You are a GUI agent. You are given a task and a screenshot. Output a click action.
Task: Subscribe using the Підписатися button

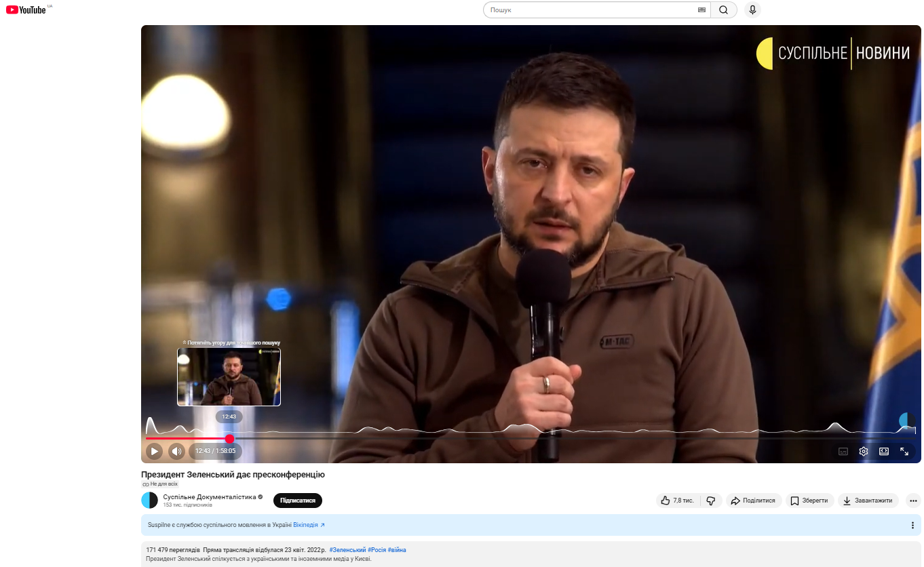[297, 501]
